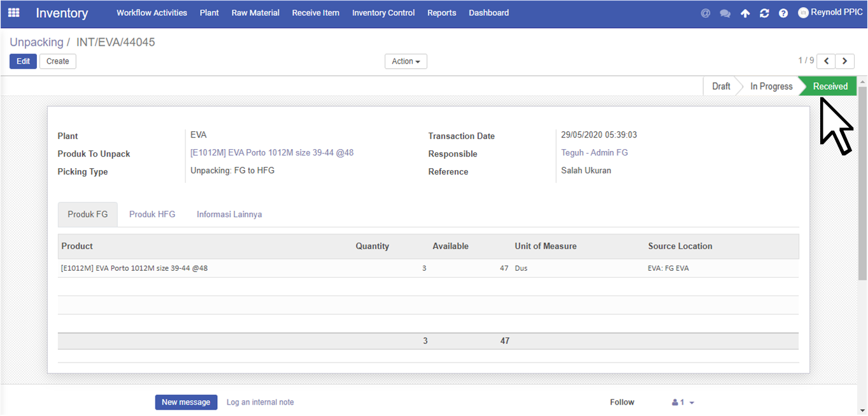Open the Reports menu

[441, 13]
